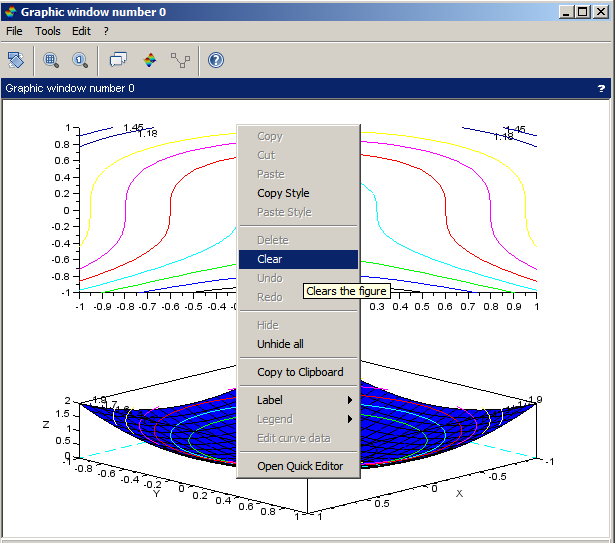The width and height of the screenshot is (615, 543).
Task: Open the ? help menu in the menu bar
Action: point(105,31)
